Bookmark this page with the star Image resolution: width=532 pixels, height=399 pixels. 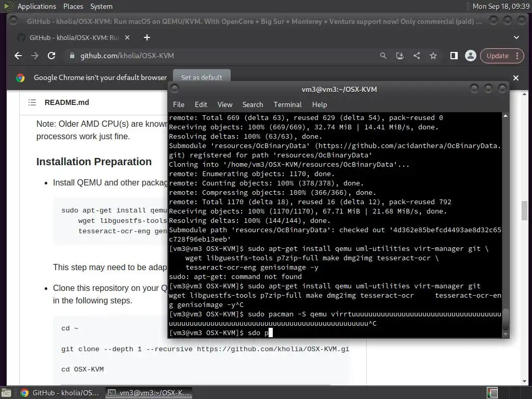pos(433,56)
